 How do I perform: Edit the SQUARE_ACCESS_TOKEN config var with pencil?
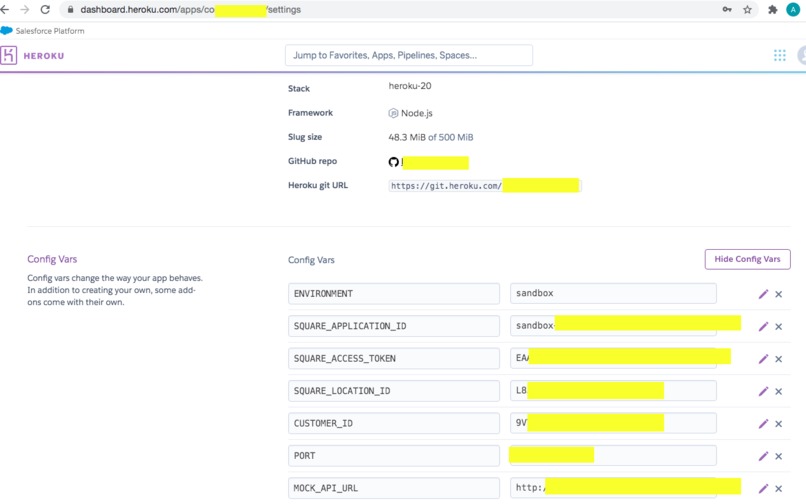click(763, 358)
